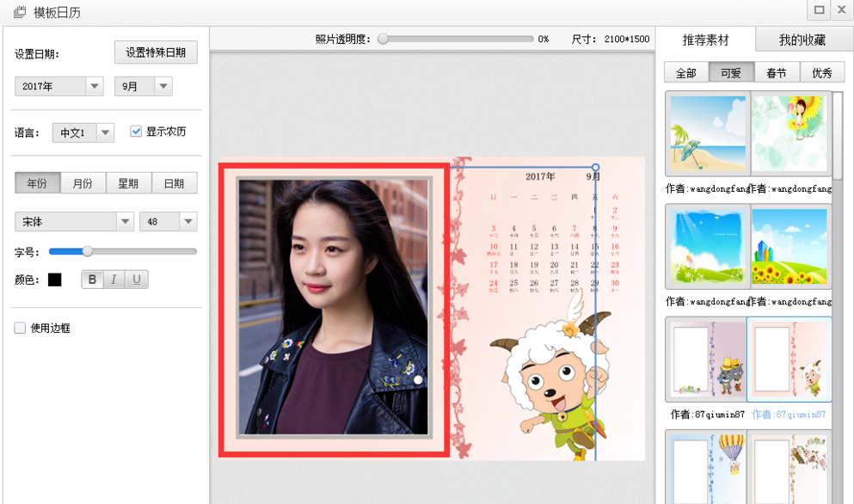
Task: Expand the 宋体 font dropdown
Action: click(x=124, y=222)
